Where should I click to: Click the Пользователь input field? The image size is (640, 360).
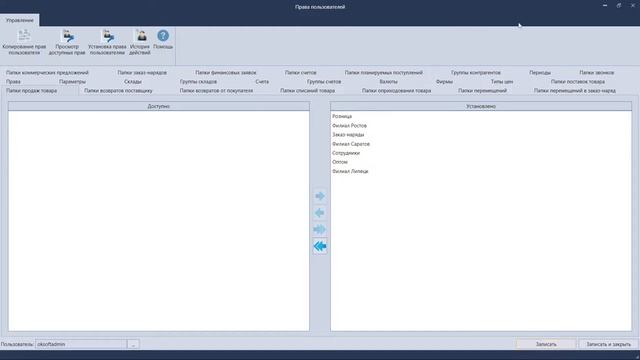click(x=81, y=344)
